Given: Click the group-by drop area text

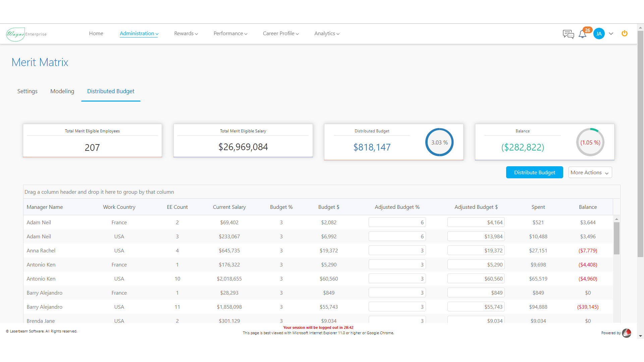Looking at the screenshot, I should pos(99,192).
